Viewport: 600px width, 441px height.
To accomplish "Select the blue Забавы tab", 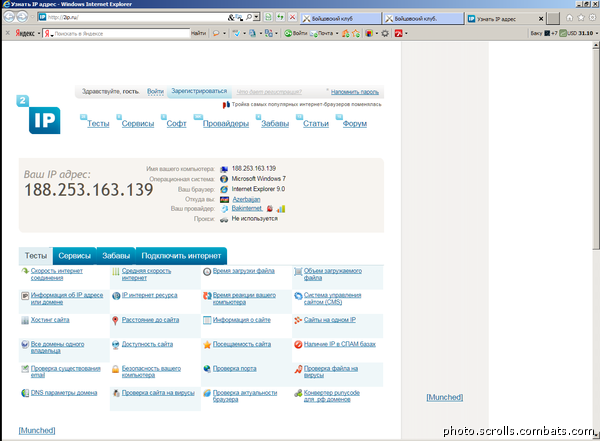I will [116, 256].
